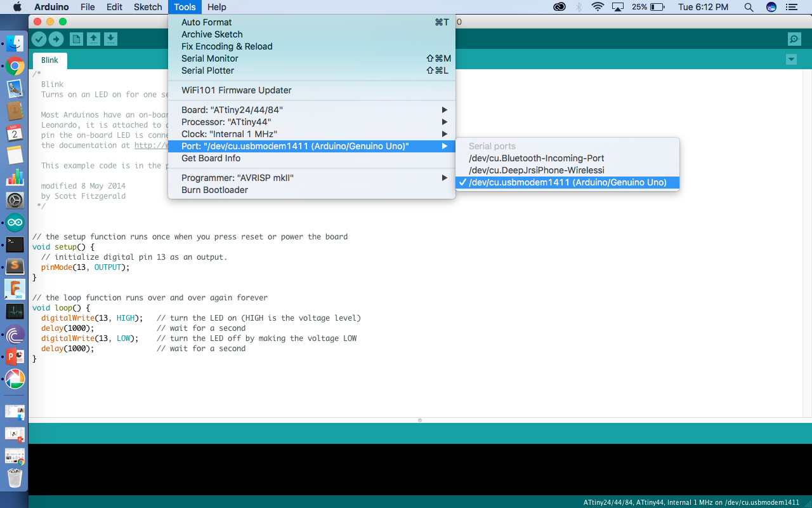
Task: Open Activity Monitor from the dock
Action: click(x=15, y=312)
